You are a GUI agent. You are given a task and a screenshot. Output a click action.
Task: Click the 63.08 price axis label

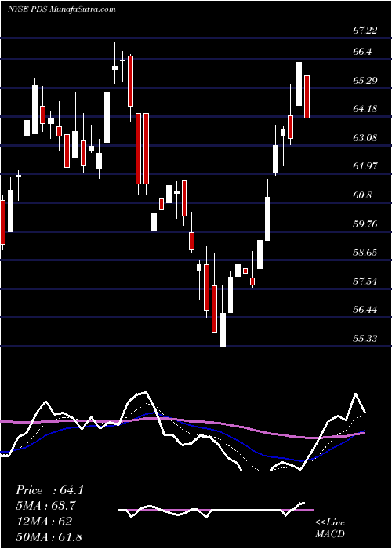click(365, 138)
